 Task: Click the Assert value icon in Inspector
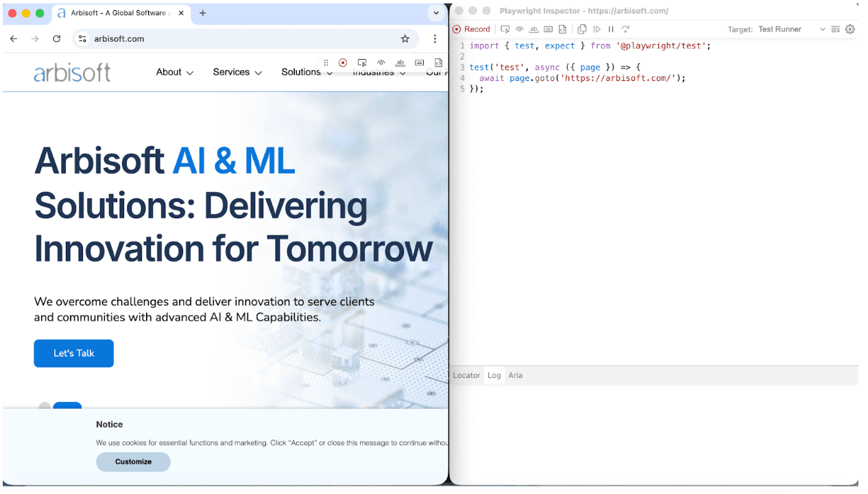coord(548,30)
